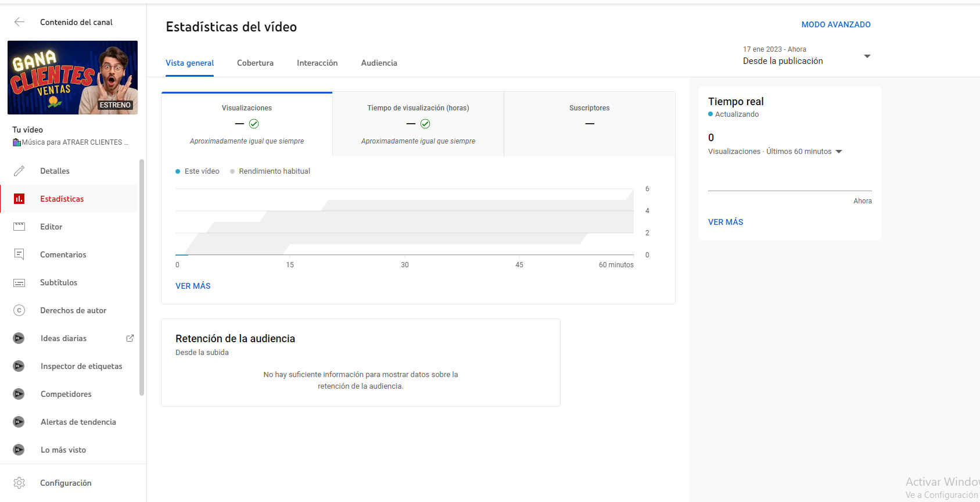The width and height of the screenshot is (980, 502).
Task: Click the back arrow to channel content
Action: (x=19, y=22)
